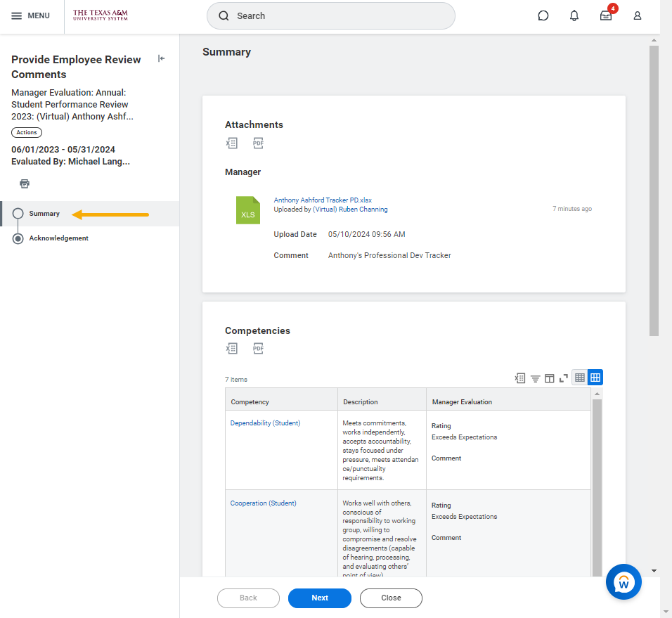Open the chat speech bubble icon

[543, 16]
